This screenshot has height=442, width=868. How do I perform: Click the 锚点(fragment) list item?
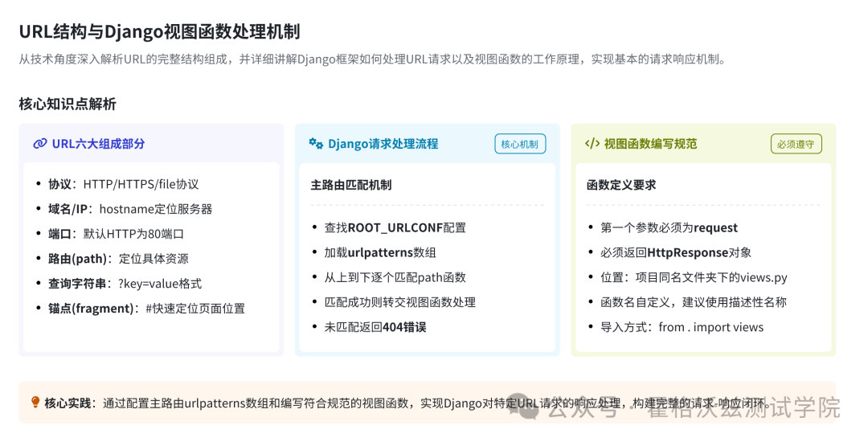147,309
